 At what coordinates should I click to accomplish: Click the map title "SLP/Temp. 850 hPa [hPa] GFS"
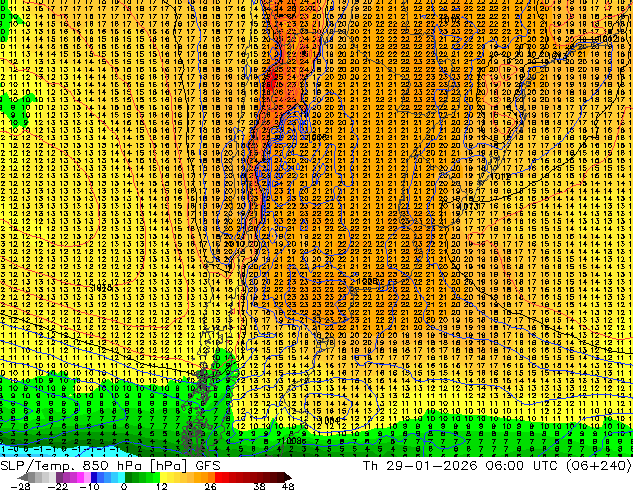(x=110, y=466)
